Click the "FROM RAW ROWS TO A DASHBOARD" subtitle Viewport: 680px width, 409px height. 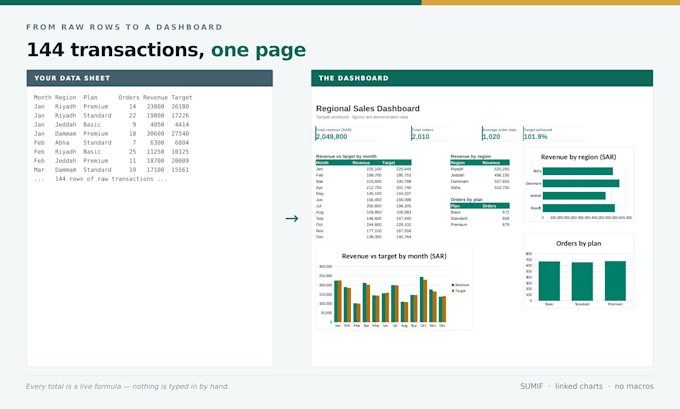pos(124,27)
